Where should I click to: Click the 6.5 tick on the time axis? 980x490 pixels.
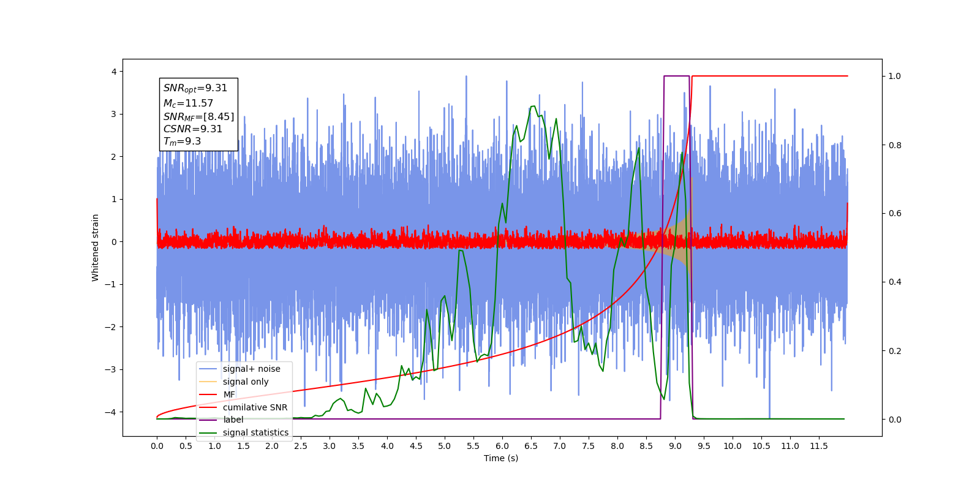[531, 446]
